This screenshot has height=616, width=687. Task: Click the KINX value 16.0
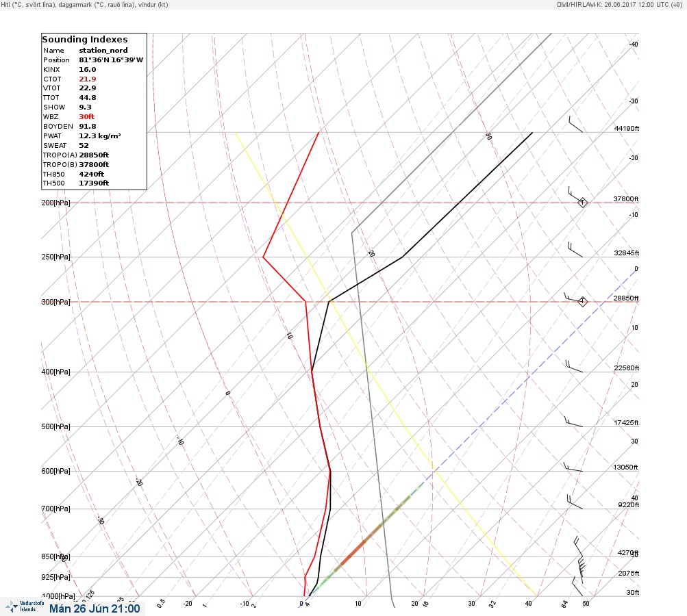click(x=88, y=70)
